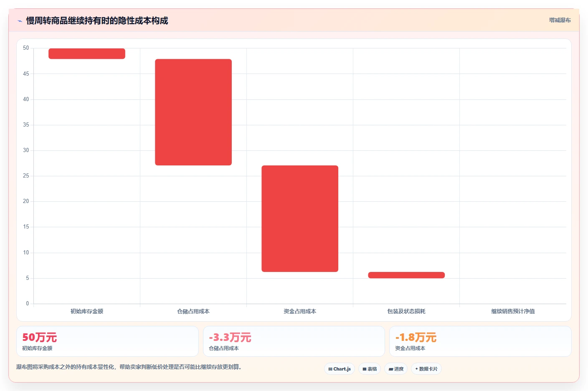
Task: Open the 50万元 初始库存金额 card
Action: click(107, 341)
